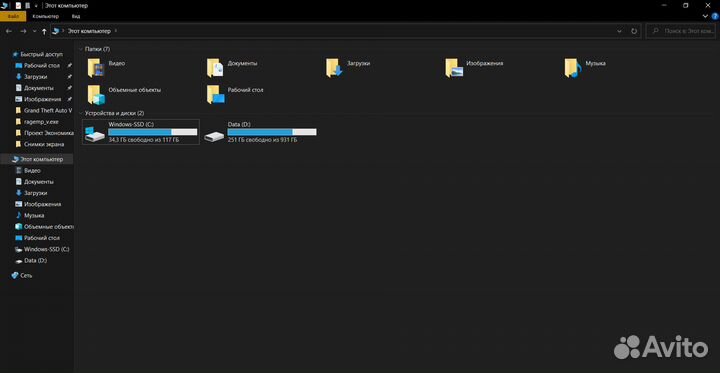Select Сеть in the navigation pane
720x373 pixels.
coord(22,276)
